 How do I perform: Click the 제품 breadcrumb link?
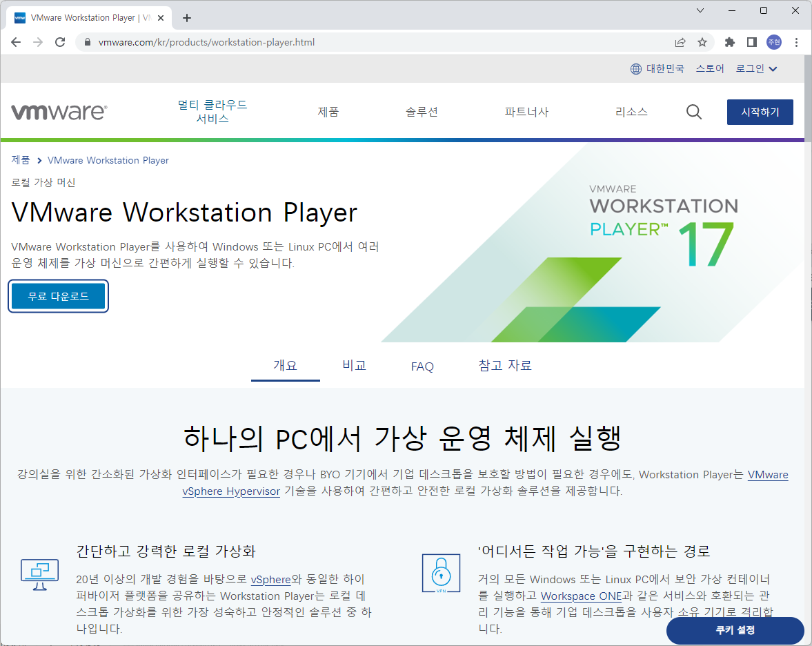(x=21, y=160)
